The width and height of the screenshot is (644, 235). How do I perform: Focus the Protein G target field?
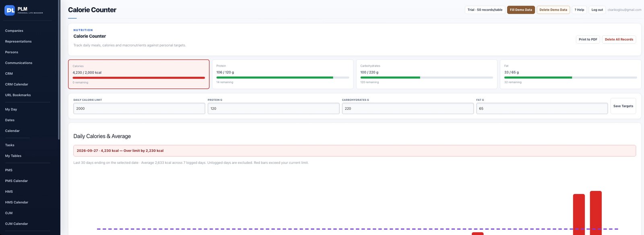(274, 108)
